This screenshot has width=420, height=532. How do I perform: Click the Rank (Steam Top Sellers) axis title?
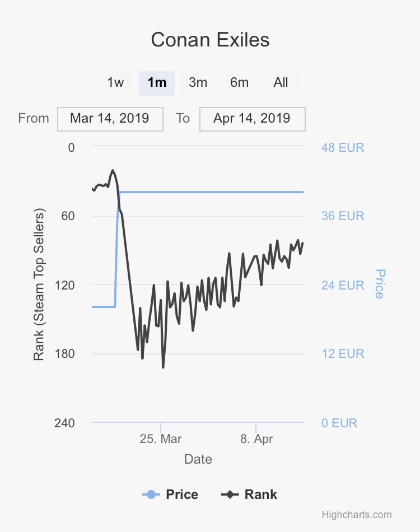click(39, 285)
